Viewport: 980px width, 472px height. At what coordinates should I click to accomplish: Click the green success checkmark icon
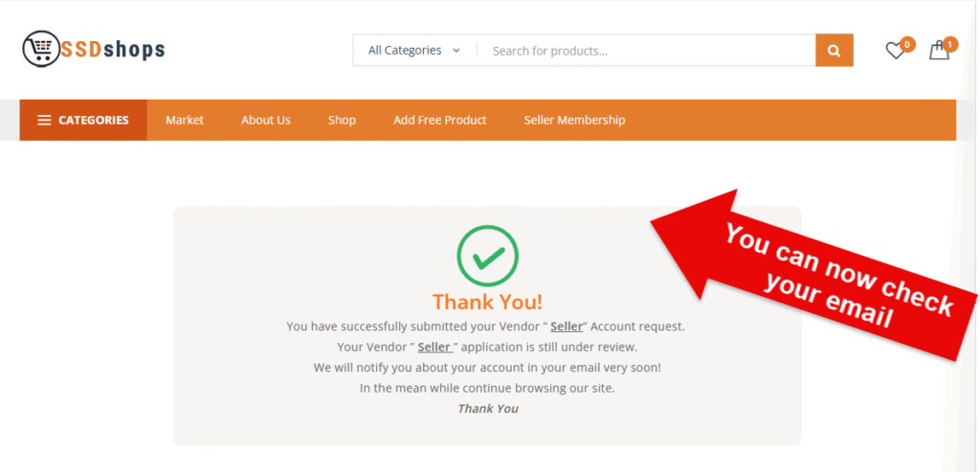(487, 257)
